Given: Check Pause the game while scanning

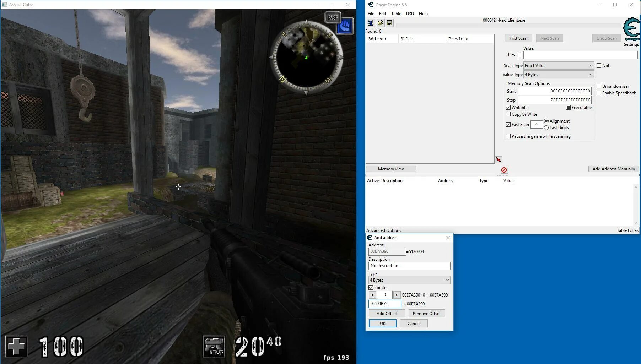Looking at the screenshot, I should 508,136.
